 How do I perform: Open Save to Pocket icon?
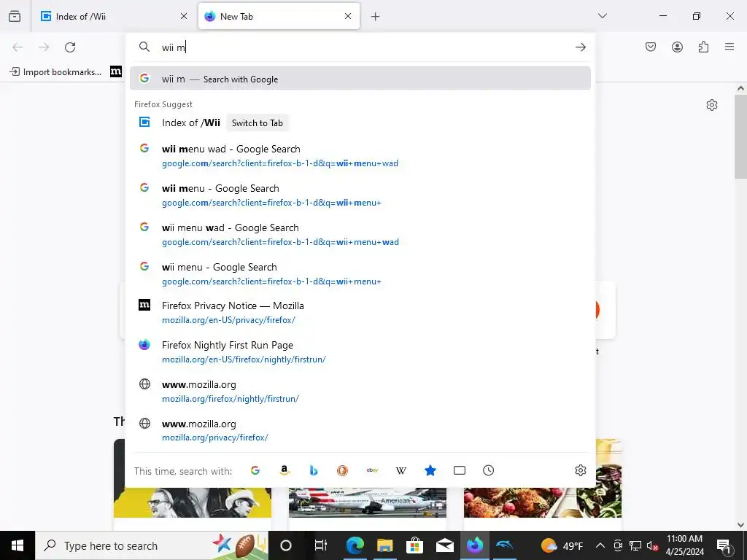651,47
